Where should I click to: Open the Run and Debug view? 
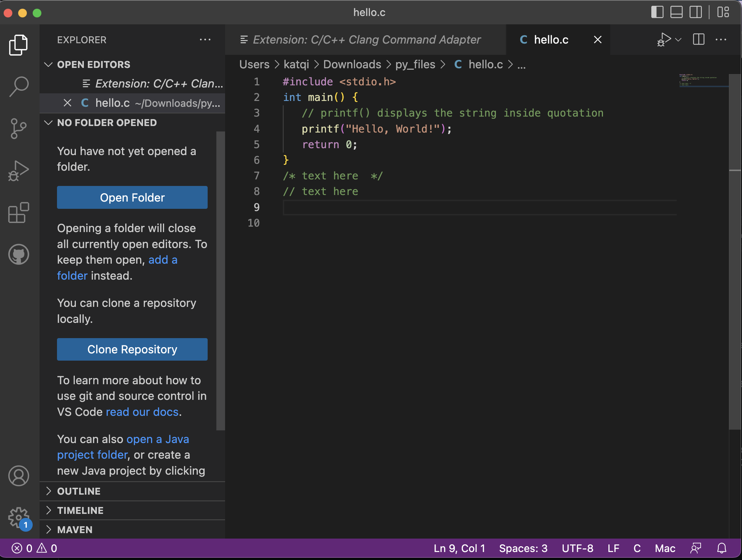(x=18, y=170)
